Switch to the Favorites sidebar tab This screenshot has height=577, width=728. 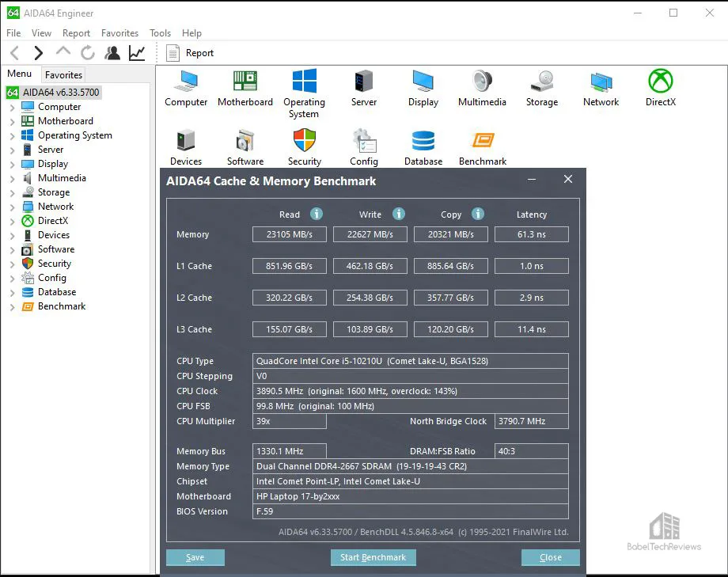click(63, 74)
